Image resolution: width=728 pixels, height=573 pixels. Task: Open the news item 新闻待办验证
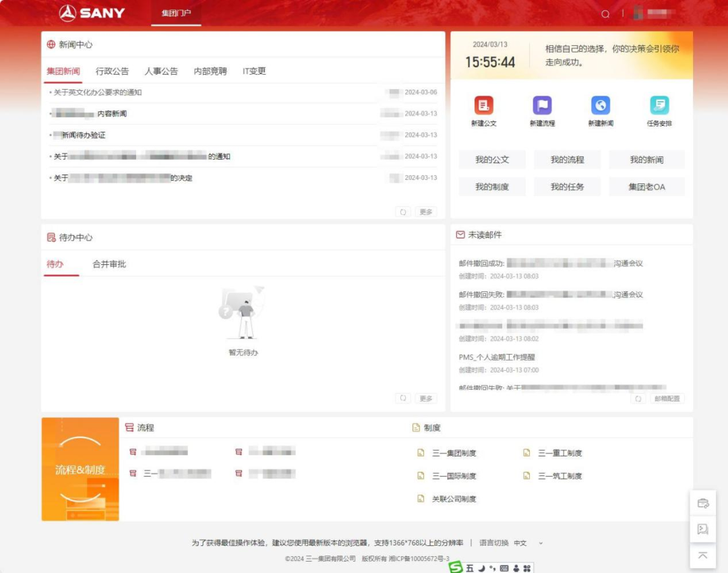coord(80,135)
